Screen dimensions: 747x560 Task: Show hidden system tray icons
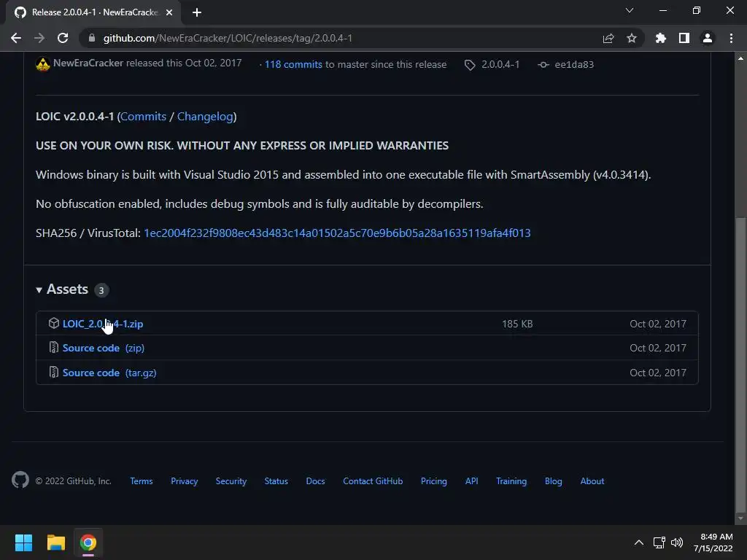[x=639, y=542]
